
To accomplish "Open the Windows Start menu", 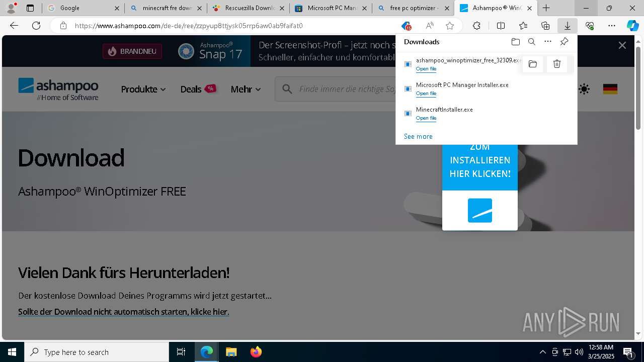I will point(12,352).
